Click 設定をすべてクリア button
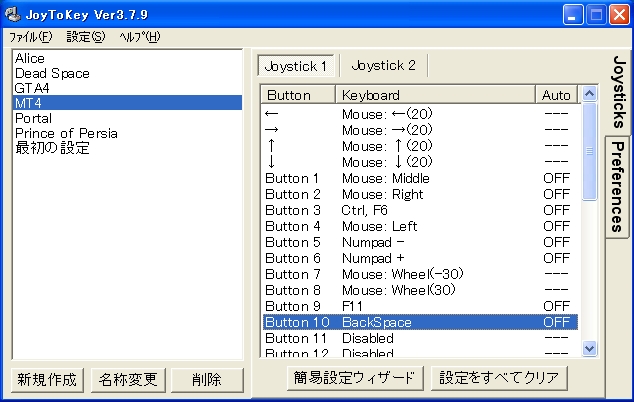Viewport: 634px width, 402px height. [x=499, y=378]
